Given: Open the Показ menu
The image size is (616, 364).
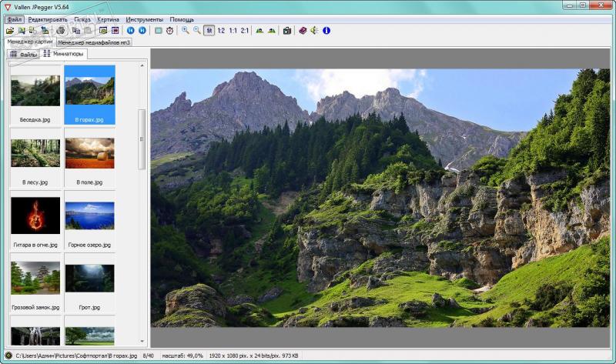Looking at the screenshot, I should point(82,19).
